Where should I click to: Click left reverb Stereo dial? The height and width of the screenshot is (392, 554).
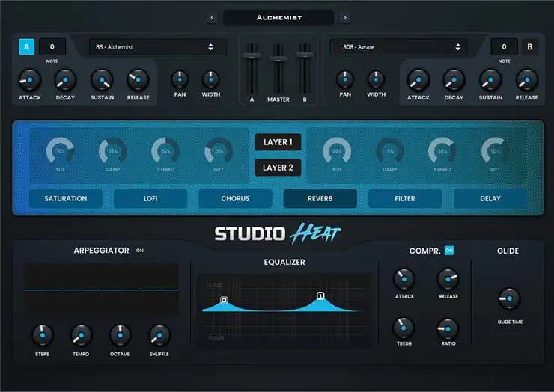click(165, 151)
